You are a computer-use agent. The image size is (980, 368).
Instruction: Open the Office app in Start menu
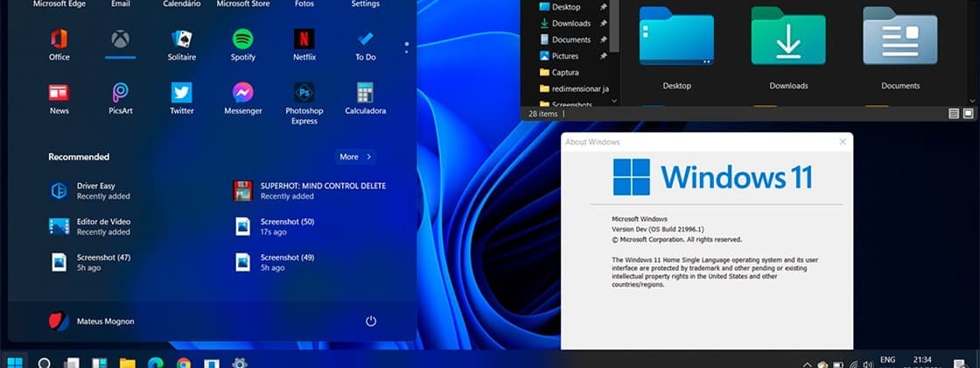59,46
